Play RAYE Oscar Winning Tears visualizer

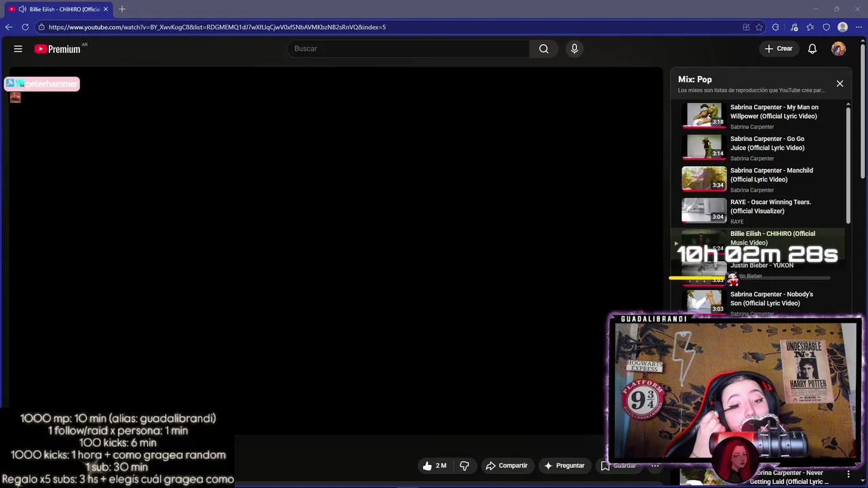click(x=759, y=211)
